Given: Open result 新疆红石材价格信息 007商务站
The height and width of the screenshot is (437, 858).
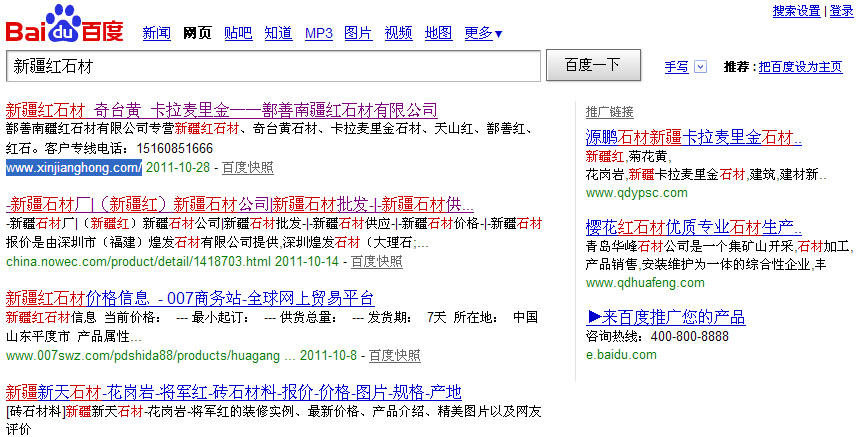Looking at the screenshot, I should pyautogui.click(x=190, y=299).
